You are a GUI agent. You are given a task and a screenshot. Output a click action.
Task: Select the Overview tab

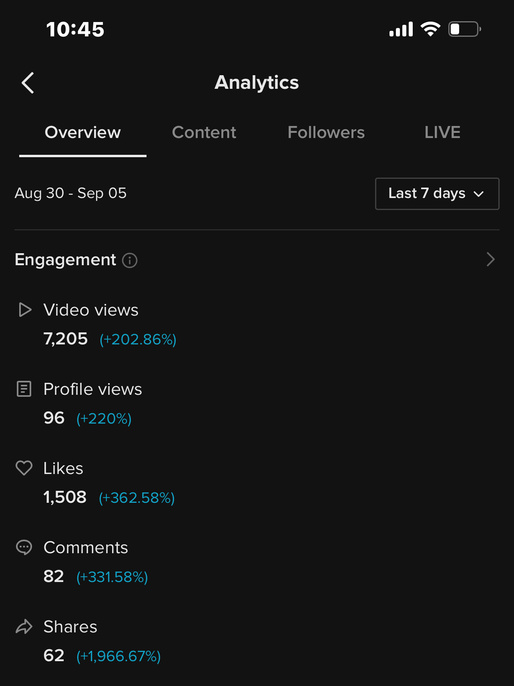click(x=83, y=132)
